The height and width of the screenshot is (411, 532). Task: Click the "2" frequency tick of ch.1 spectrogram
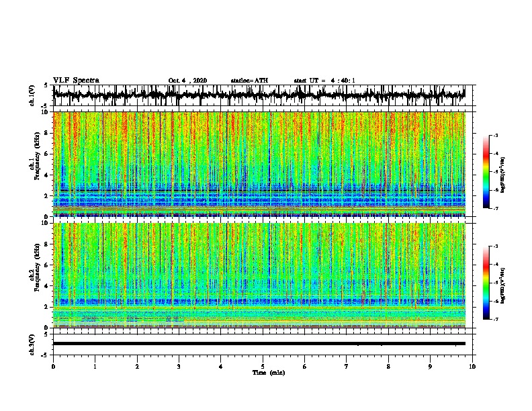47,196
